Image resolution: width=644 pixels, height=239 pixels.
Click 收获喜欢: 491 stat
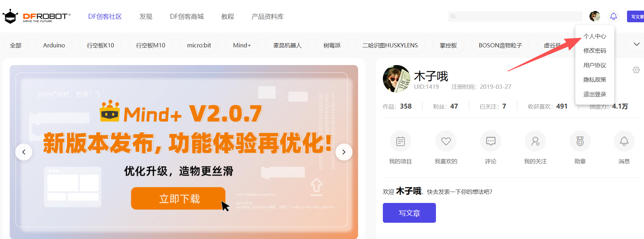(547, 106)
